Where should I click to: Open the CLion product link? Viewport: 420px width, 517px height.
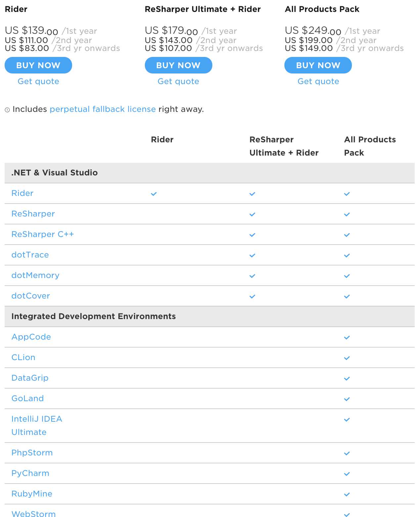(x=23, y=357)
